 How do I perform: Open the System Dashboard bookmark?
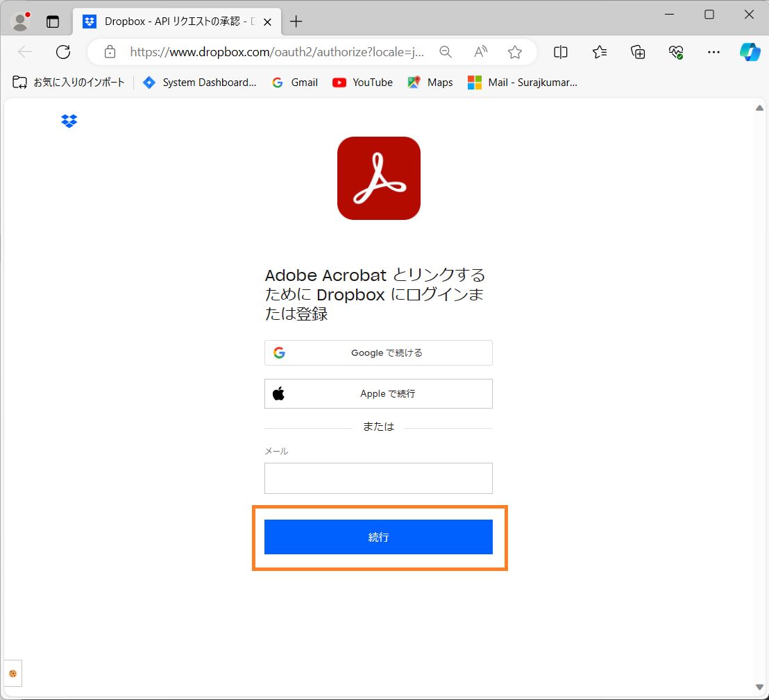(199, 82)
